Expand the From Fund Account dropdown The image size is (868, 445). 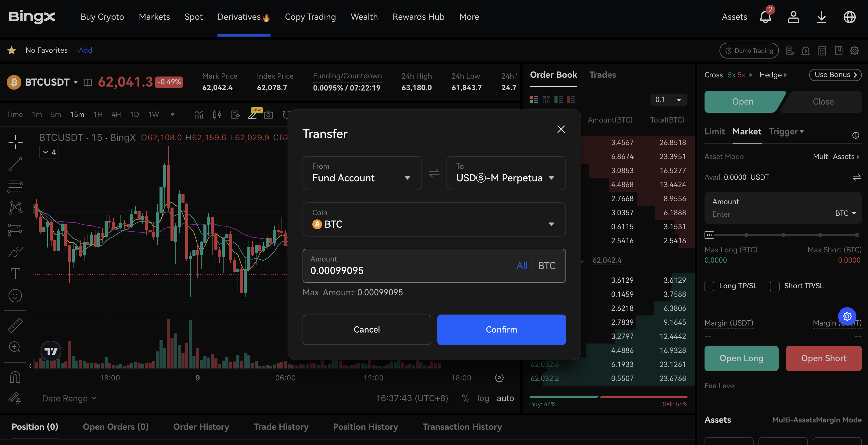coord(362,173)
